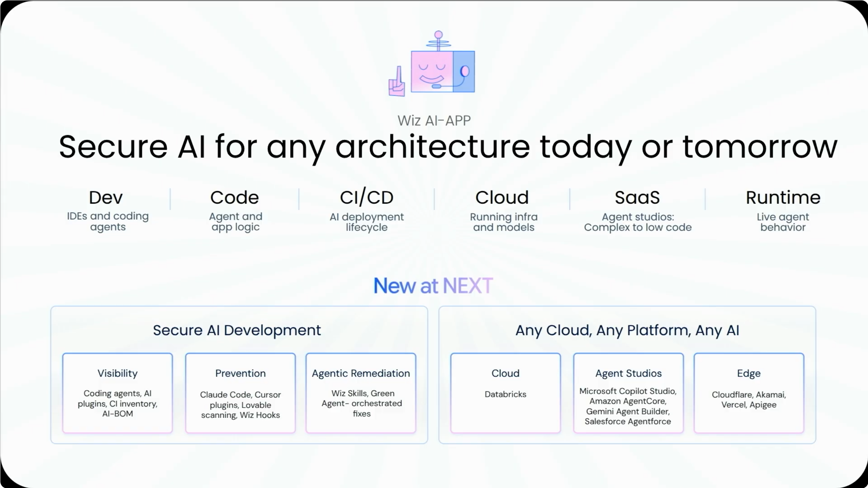Screen dimensions: 868x488
Task: Select the Visibility card
Action: [x=118, y=393]
